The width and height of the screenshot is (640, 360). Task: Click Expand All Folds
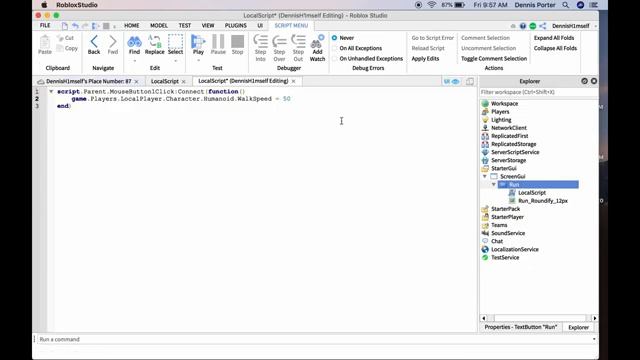pos(554,38)
